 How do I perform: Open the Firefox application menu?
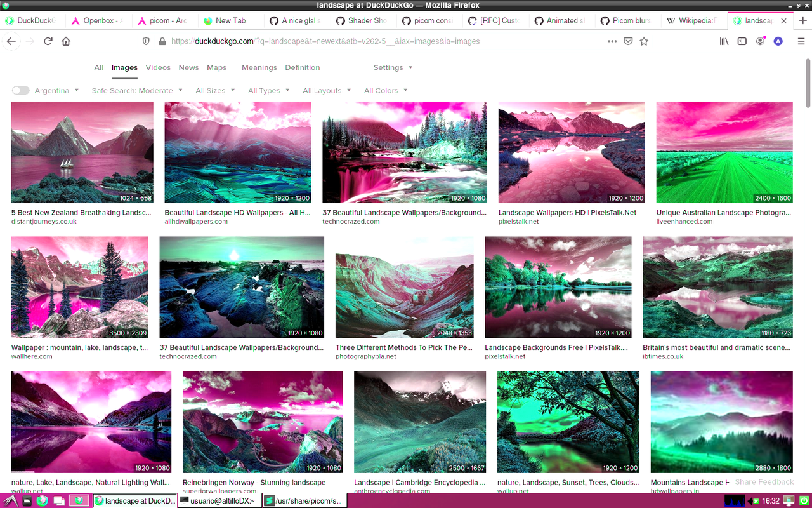pos(801,41)
